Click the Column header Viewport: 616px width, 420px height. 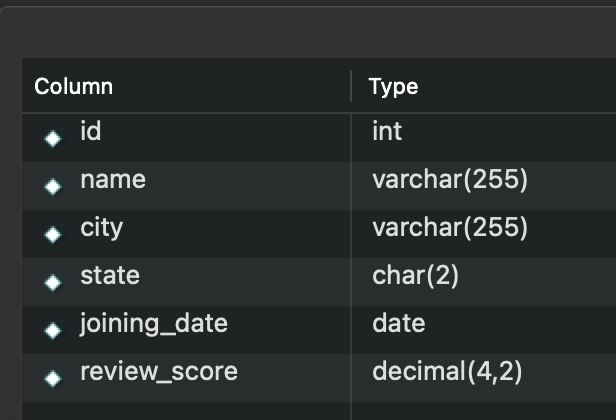[73, 86]
